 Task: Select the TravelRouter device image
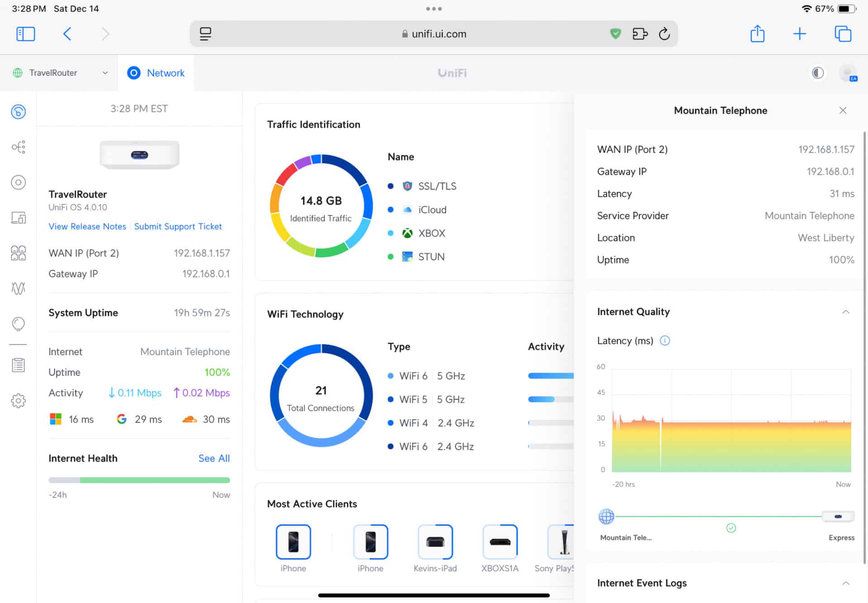click(139, 155)
